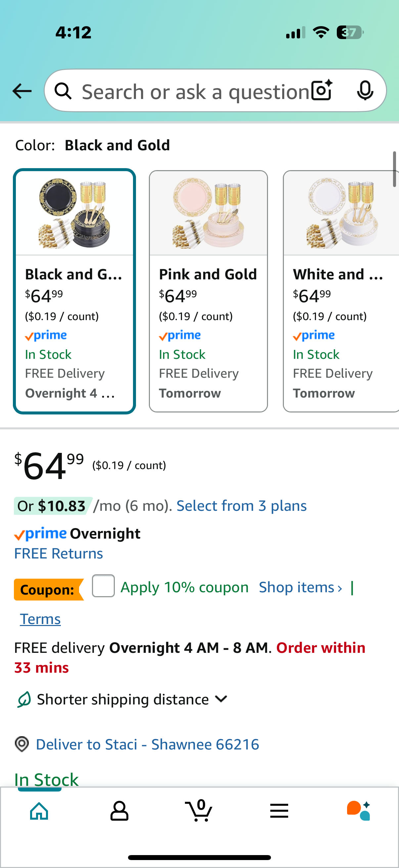399x868 pixels.
Task: Tap the FREE Returns link
Action: click(x=59, y=554)
